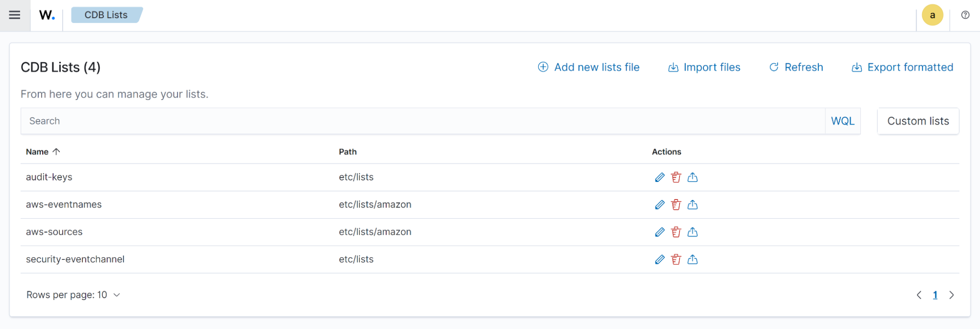Click the Import files button
Screen dimensions: 980x329
[704, 68]
